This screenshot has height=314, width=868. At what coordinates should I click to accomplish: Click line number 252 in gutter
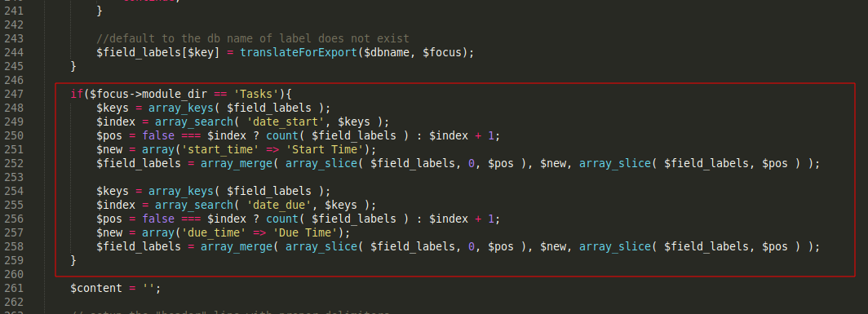coord(13,163)
